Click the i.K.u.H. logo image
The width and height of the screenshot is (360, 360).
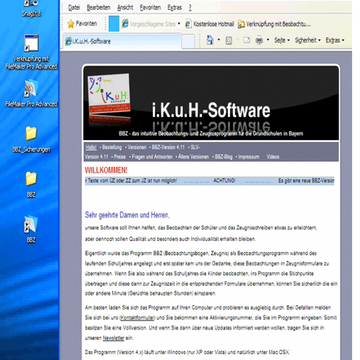point(109,99)
